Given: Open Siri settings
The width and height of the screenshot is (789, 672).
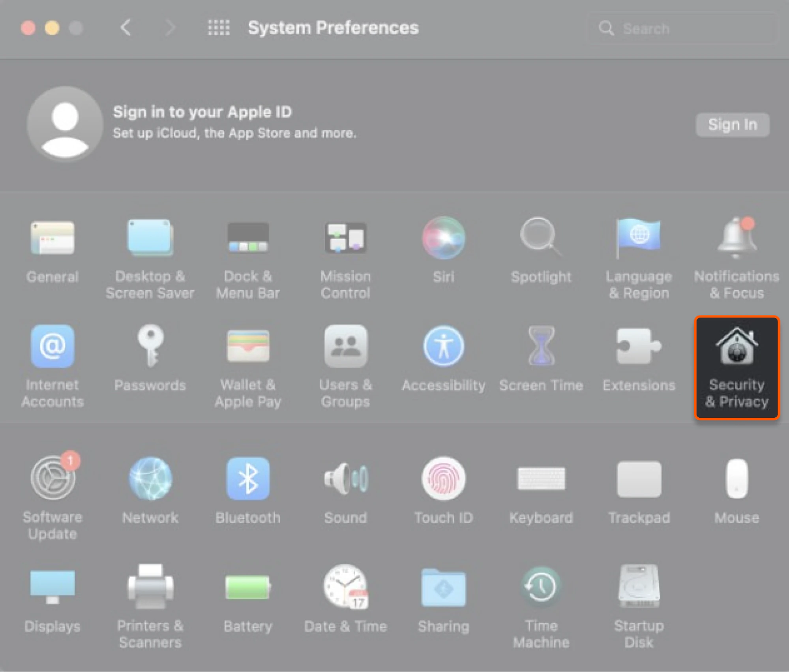Looking at the screenshot, I should click(443, 253).
